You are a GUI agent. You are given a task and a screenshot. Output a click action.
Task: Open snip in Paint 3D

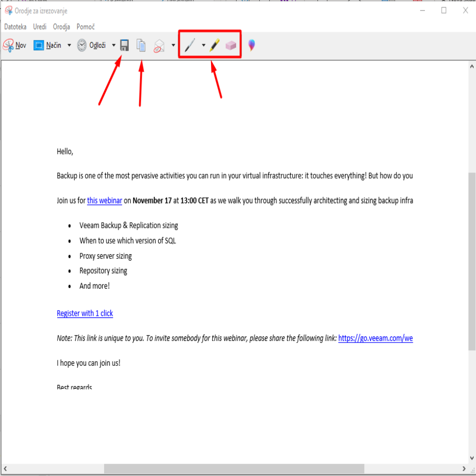251,45
